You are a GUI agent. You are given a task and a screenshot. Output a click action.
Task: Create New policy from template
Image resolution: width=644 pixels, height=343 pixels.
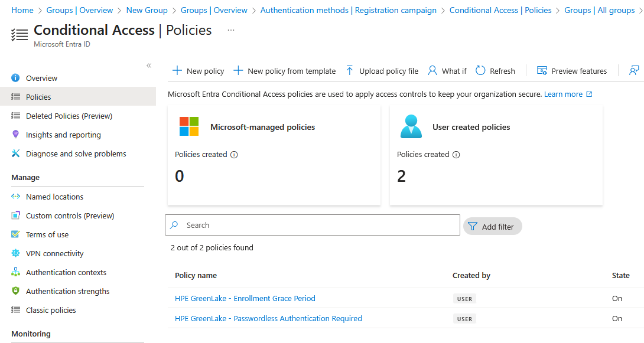(x=285, y=71)
